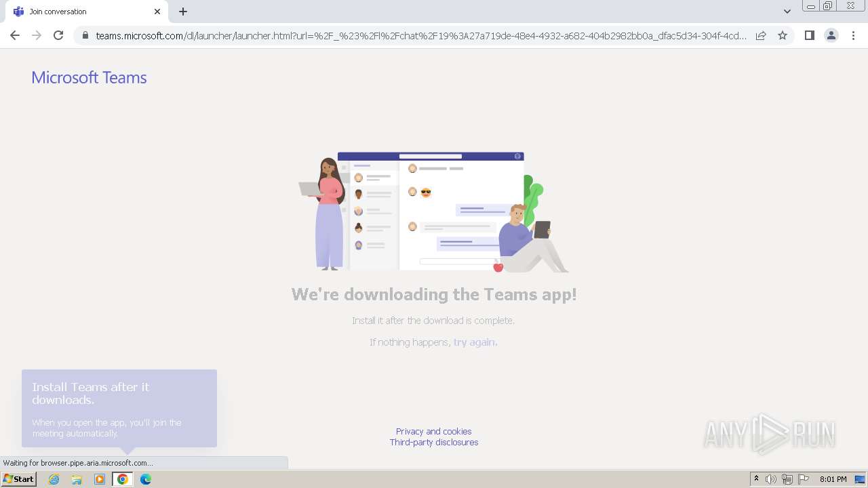Open the side panel icon
Viewport: 868px width, 488px height.
tap(810, 35)
